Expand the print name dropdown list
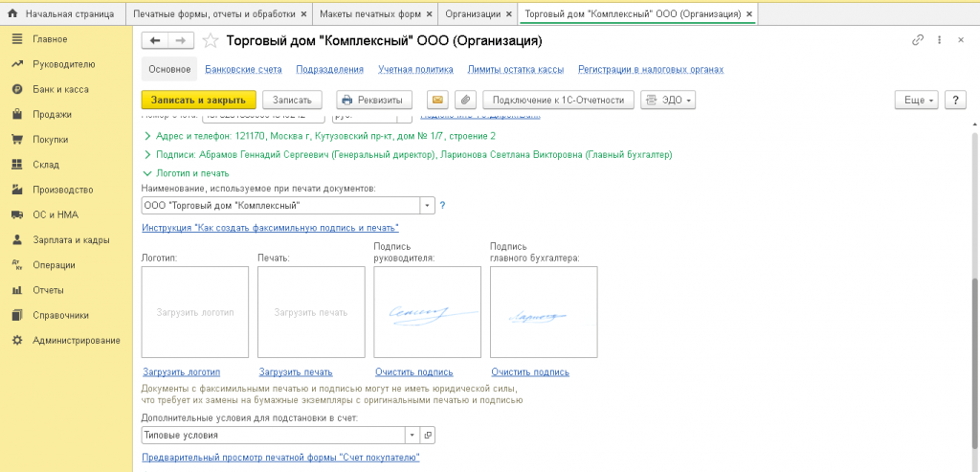This screenshot has height=472, width=980. pyautogui.click(x=428, y=205)
